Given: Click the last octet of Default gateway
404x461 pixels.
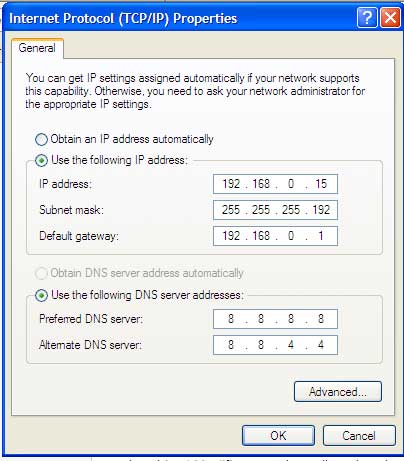Looking at the screenshot, I should tap(321, 236).
